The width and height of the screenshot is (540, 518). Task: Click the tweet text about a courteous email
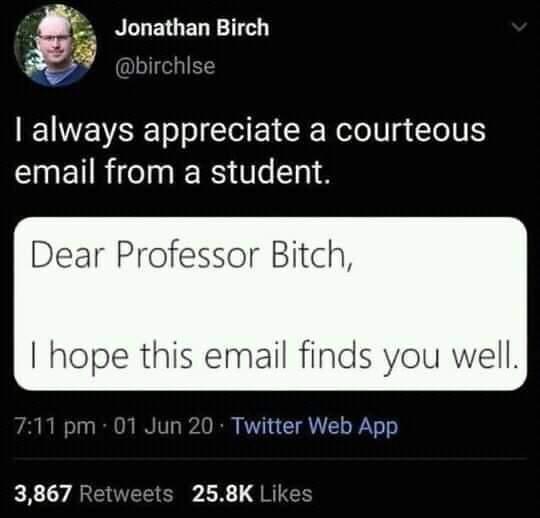(250, 151)
